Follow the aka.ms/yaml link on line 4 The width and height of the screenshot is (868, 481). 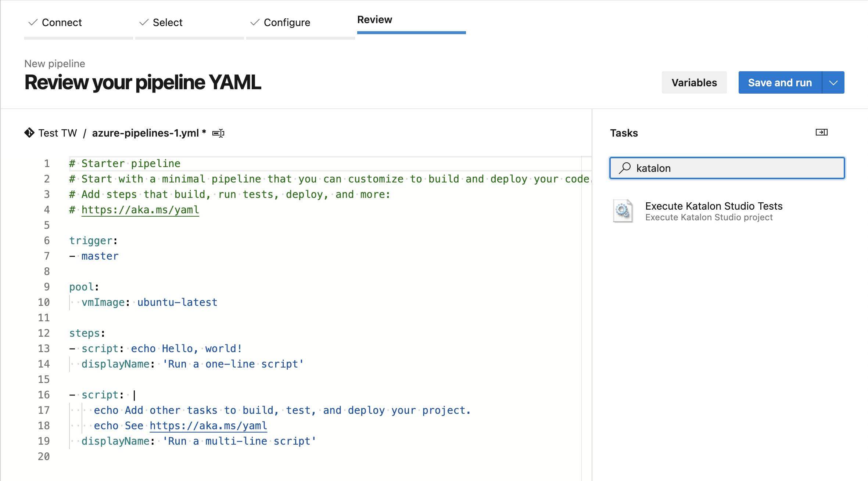click(x=140, y=210)
